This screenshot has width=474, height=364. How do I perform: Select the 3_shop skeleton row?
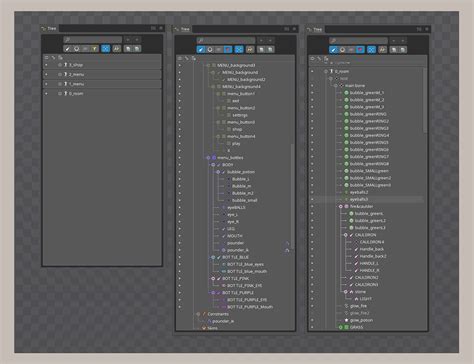point(102,65)
